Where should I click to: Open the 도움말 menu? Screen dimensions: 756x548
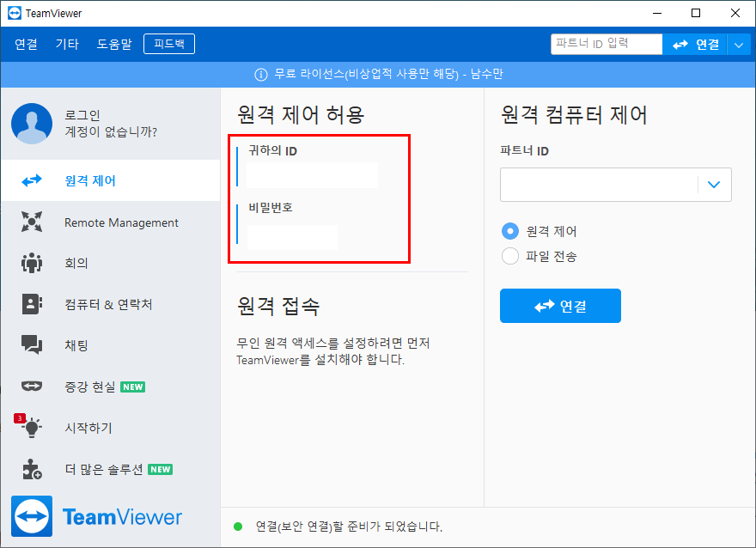pos(114,44)
